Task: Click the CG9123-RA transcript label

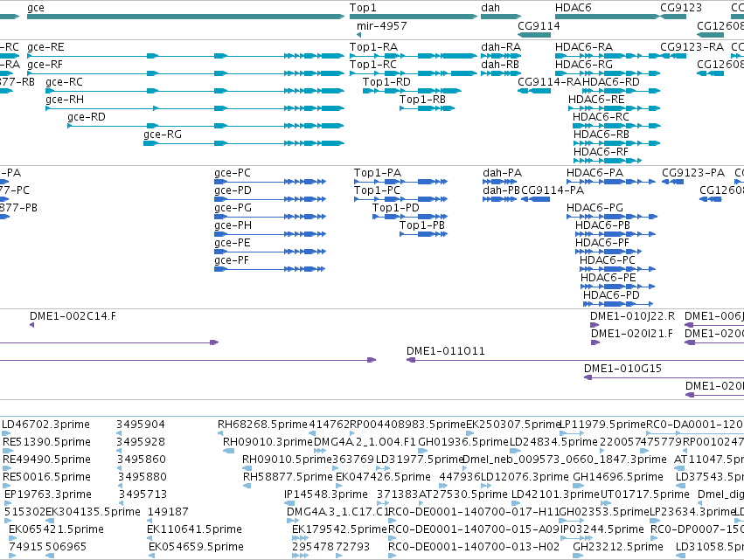Action: point(692,47)
